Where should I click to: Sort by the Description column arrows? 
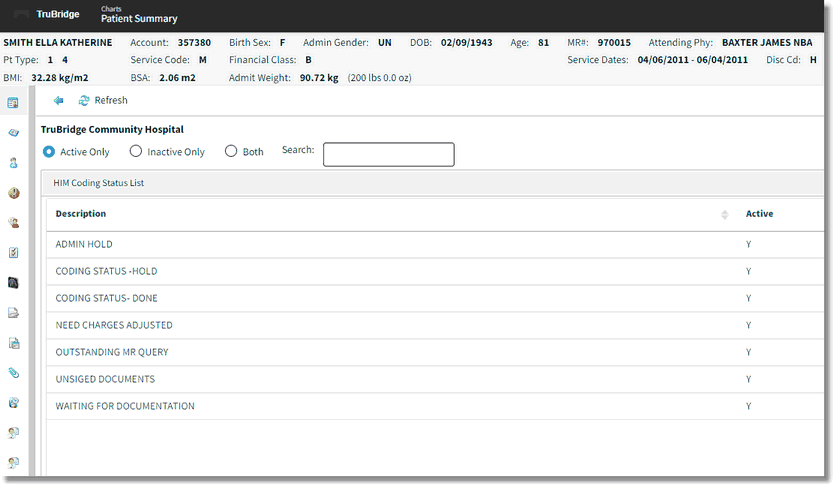click(724, 214)
